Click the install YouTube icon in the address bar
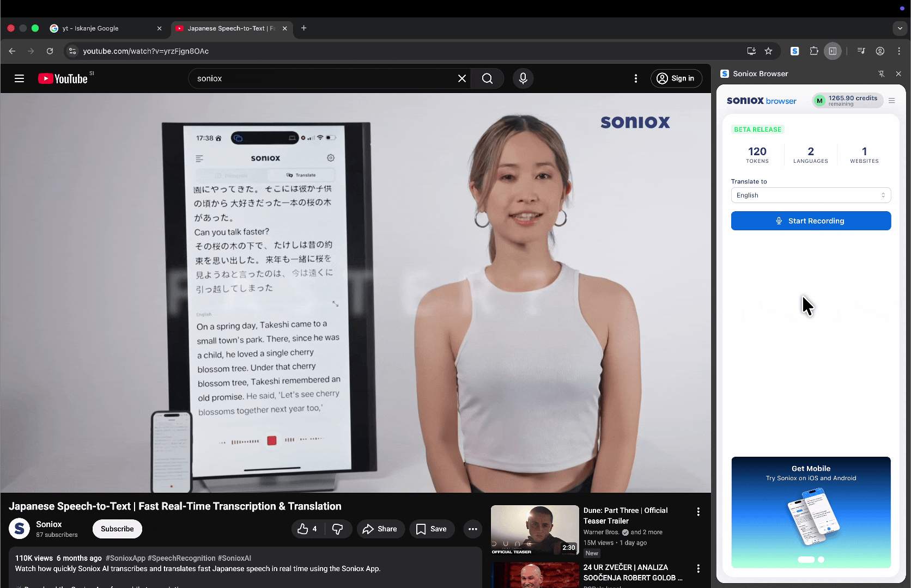Screen dimensions: 911x588 [x=751, y=51]
